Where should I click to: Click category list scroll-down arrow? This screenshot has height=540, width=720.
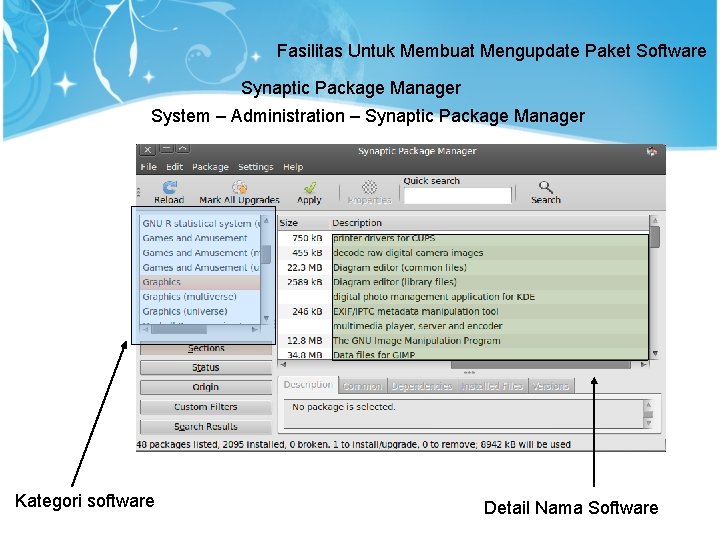pos(266,318)
